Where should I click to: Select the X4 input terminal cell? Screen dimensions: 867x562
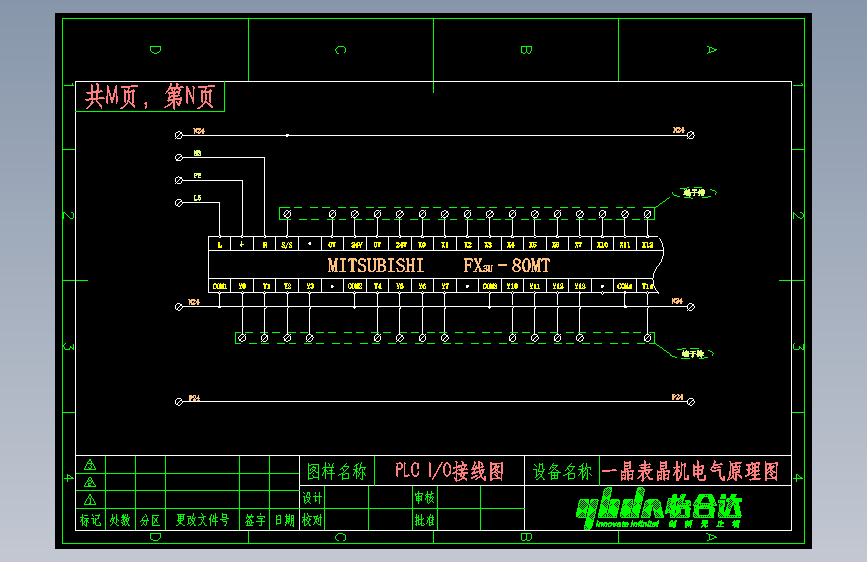pyautogui.click(x=512, y=244)
